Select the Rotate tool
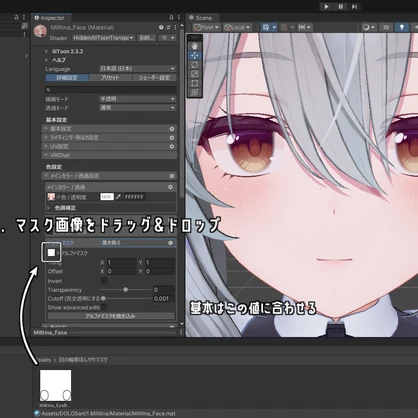 195,65
